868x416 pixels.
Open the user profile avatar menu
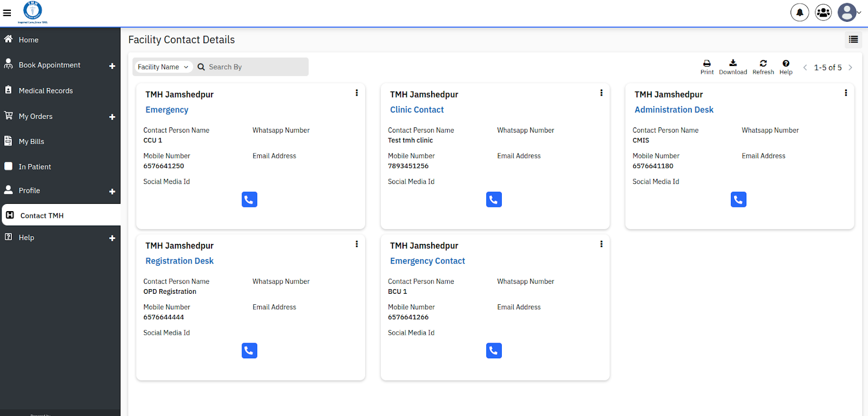tap(847, 12)
